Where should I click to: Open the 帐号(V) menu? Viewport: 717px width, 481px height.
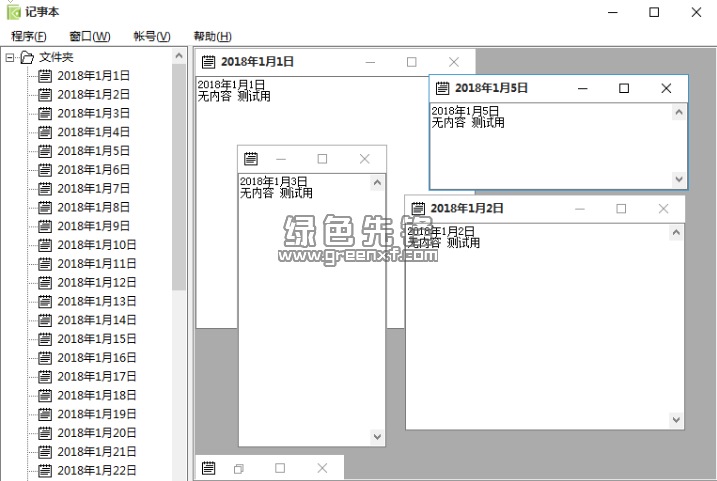point(152,36)
